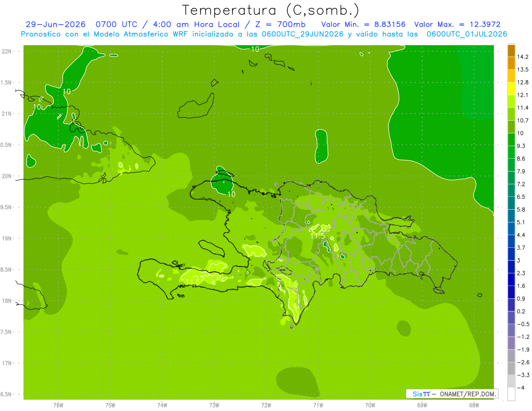Click the colorbar value '11.4'
This screenshot has height=411, width=532.
click(x=523, y=108)
